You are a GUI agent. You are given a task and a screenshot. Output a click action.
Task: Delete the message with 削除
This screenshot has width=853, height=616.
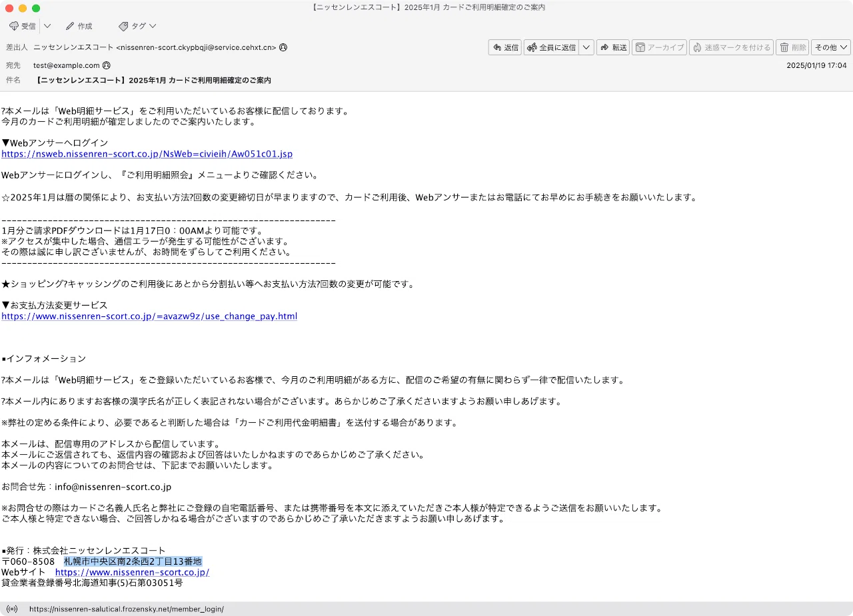coord(792,47)
